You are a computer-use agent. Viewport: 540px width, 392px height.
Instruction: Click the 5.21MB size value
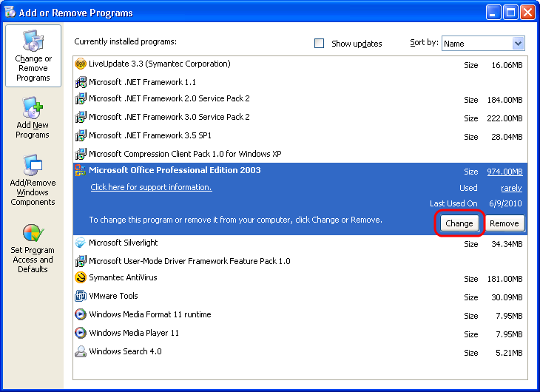[509, 353]
